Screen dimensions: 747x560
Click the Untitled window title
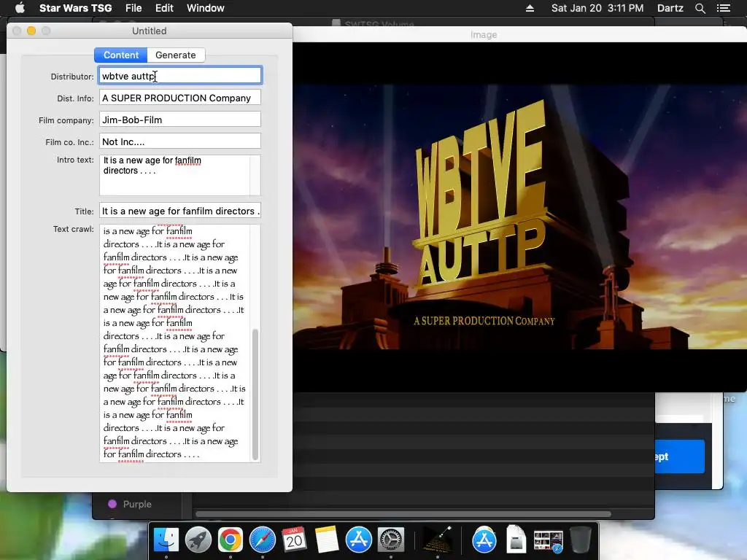tap(149, 31)
